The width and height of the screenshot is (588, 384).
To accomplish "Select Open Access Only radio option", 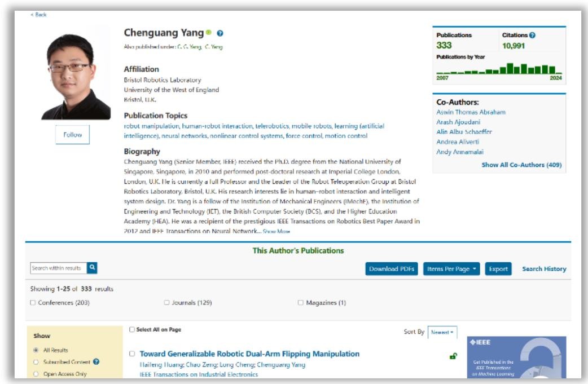I will (x=36, y=374).
